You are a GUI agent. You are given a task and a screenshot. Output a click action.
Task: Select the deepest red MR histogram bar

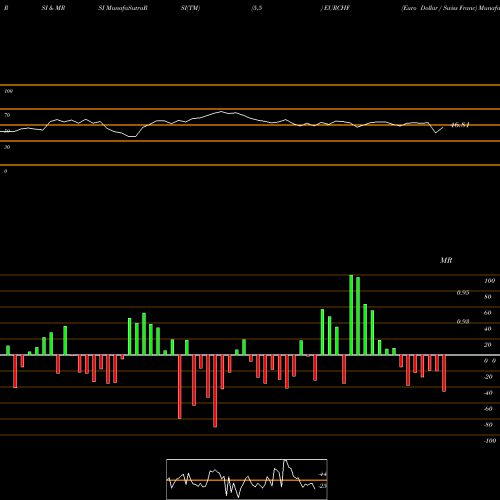tap(215, 391)
